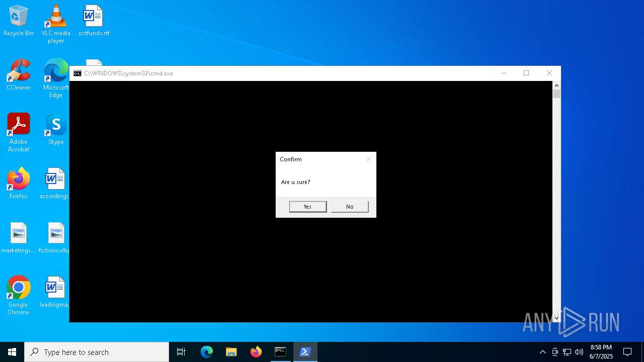Select the marketings image file icon
The image size is (644, 362).
(19, 238)
